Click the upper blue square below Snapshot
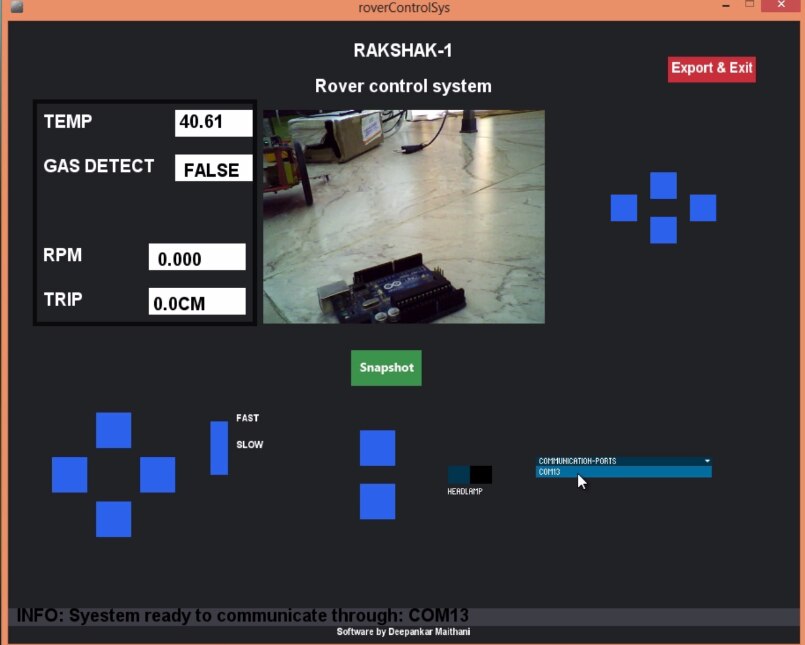The width and height of the screenshot is (805, 645). (377, 448)
